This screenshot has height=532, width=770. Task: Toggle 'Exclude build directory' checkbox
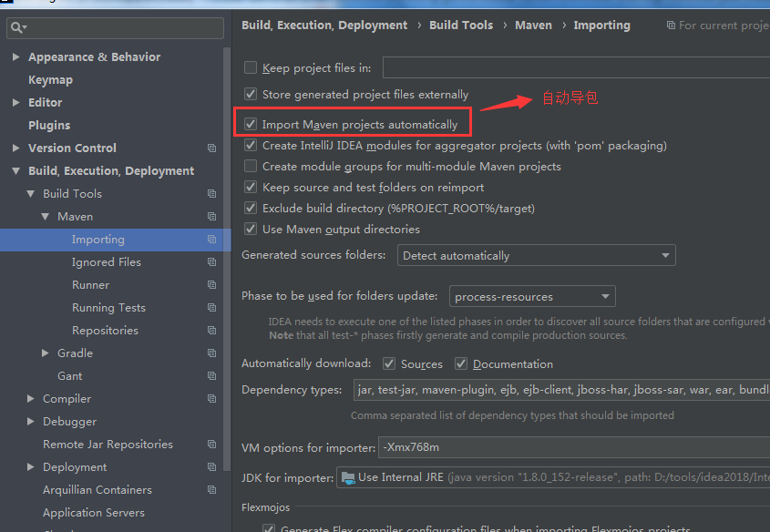251,208
